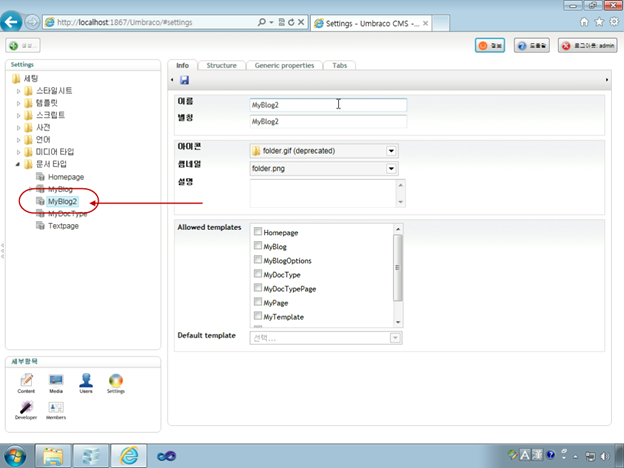Viewport: 624px width, 468px height.
Task: Open the folder.gif icon dropdown
Action: (391, 151)
